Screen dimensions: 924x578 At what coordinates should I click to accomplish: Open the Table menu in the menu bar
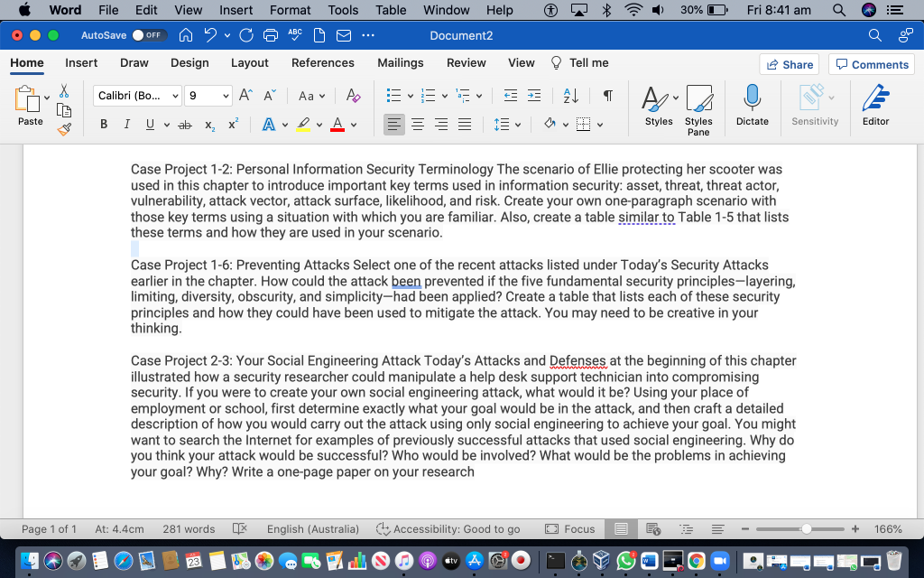[391, 10]
